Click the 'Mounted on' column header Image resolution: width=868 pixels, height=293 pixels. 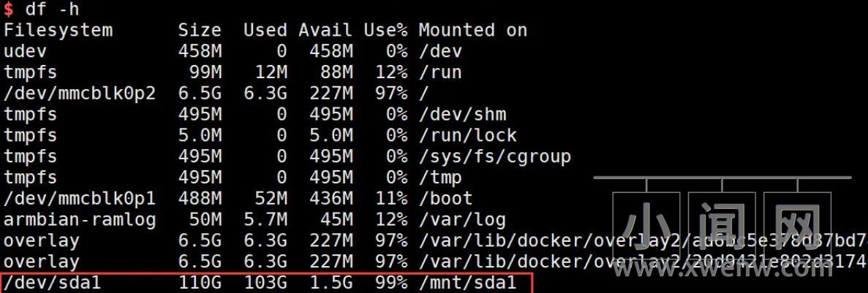[x=472, y=31]
